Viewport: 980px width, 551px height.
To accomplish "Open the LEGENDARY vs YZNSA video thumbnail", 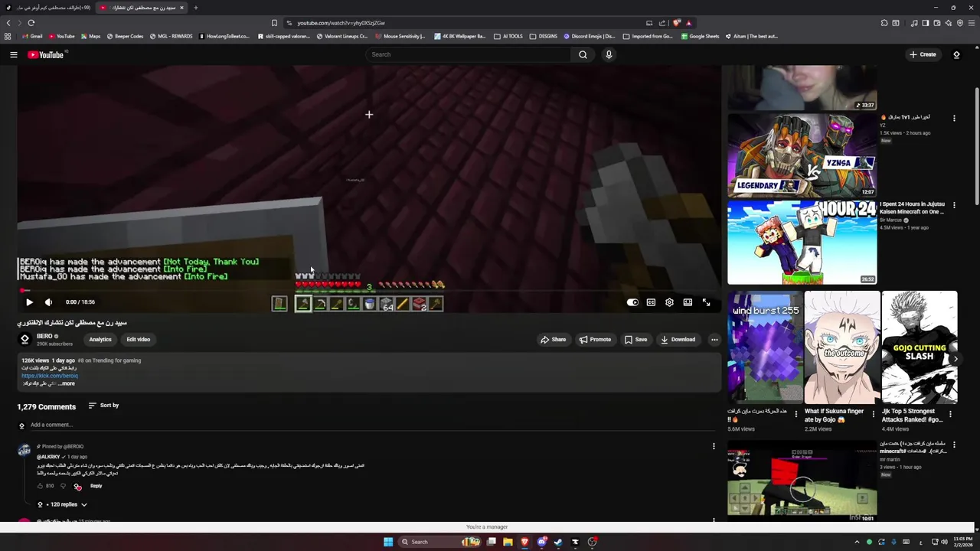I will pyautogui.click(x=802, y=155).
